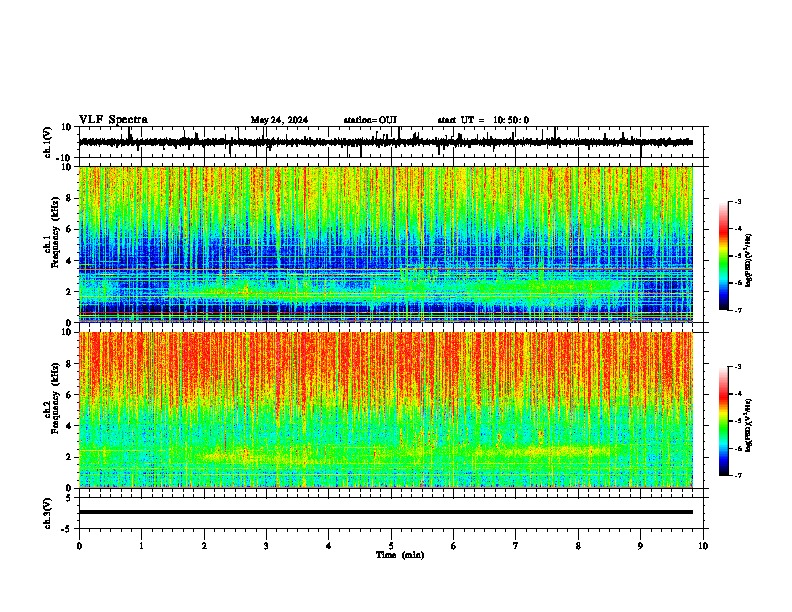Image resolution: width=792 pixels, height=612 pixels.
Task: Click time axis tick label "9"
Action: [x=640, y=545]
